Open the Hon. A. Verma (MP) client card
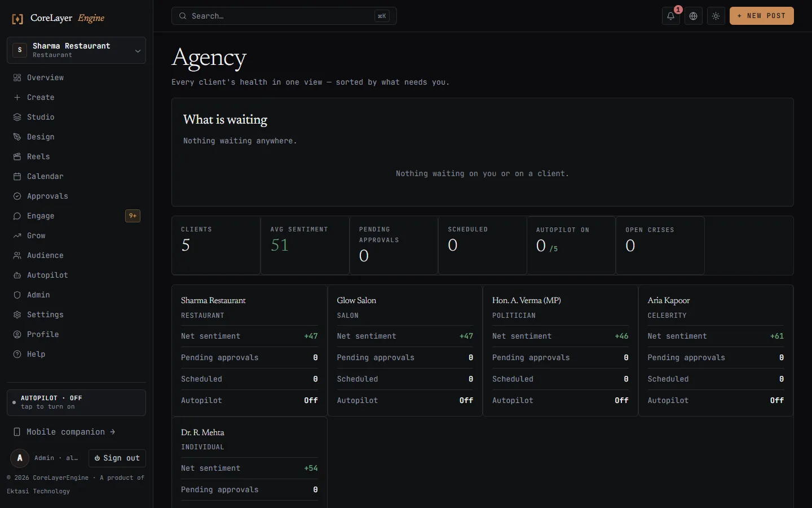Image resolution: width=812 pixels, height=508 pixels. coord(561,351)
